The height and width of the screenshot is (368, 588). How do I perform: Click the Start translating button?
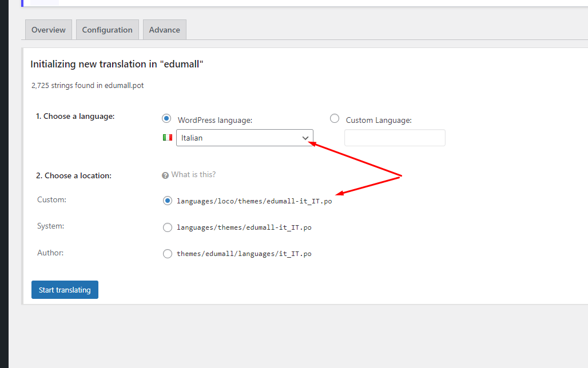pos(65,290)
